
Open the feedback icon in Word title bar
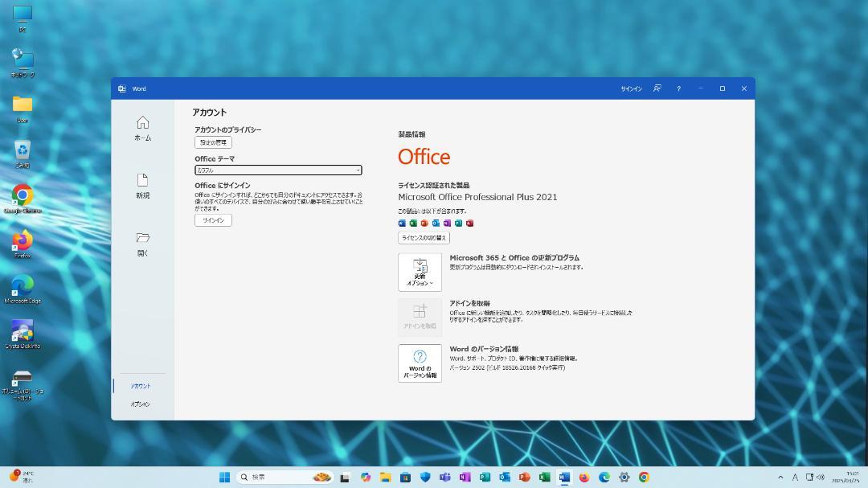pyautogui.click(x=657, y=88)
